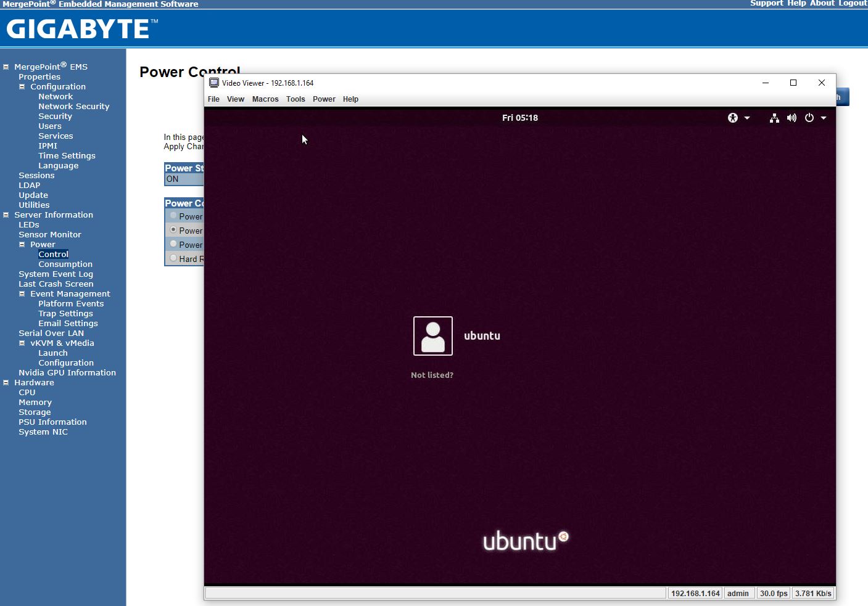Click the power icon in Ubuntu top bar
Viewport: 868px width, 606px height.
[809, 118]
